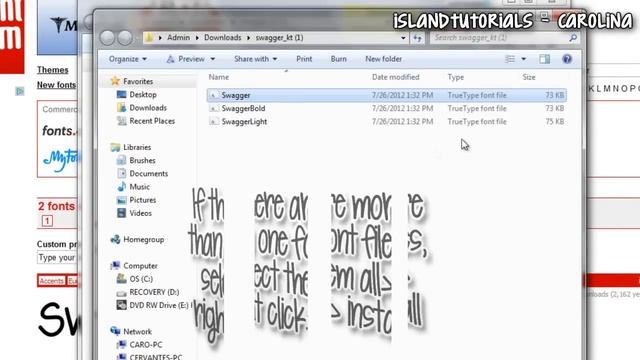Click the Change your view icon

click(x=510, y=59)
